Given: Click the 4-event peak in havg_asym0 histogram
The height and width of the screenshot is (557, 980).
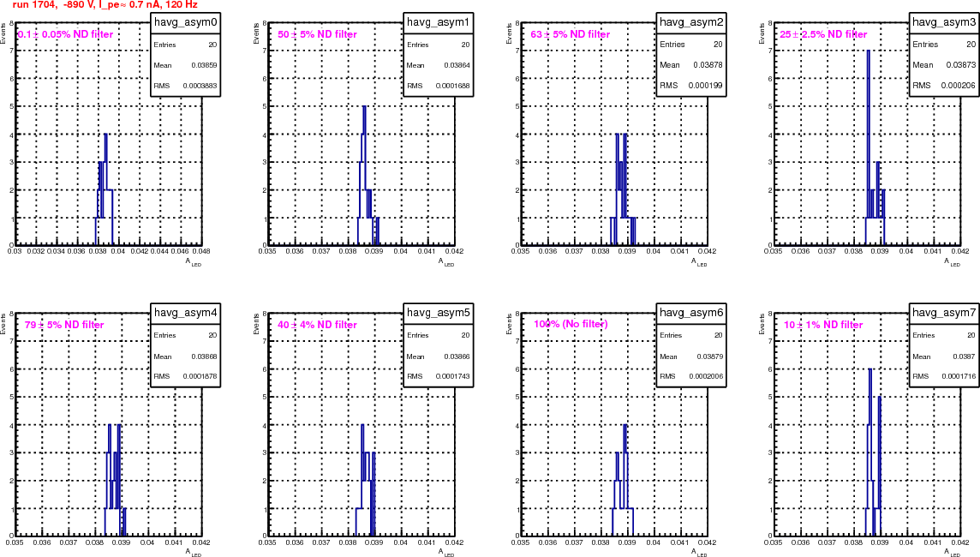Looking at the screenshot, I should pos(105,189).
